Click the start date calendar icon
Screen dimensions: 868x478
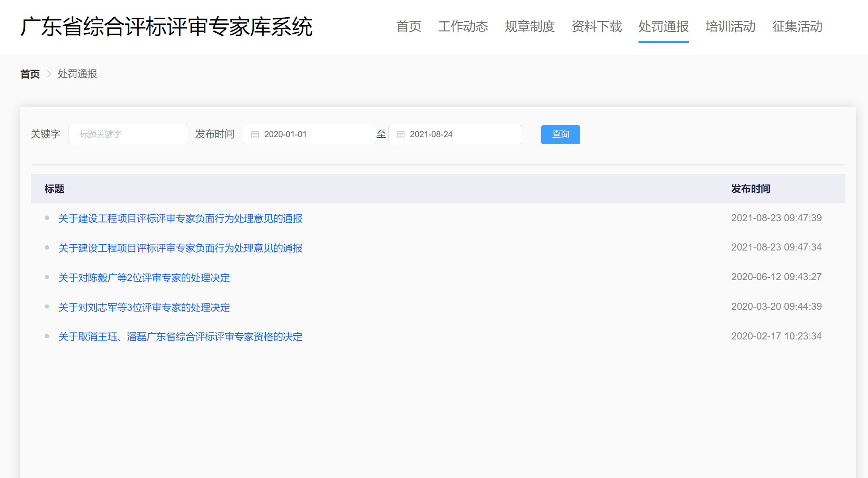point(255,135)
